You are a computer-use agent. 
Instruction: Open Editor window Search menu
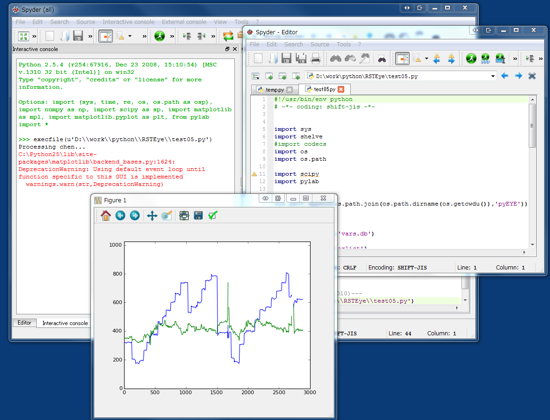pos(294,44)
